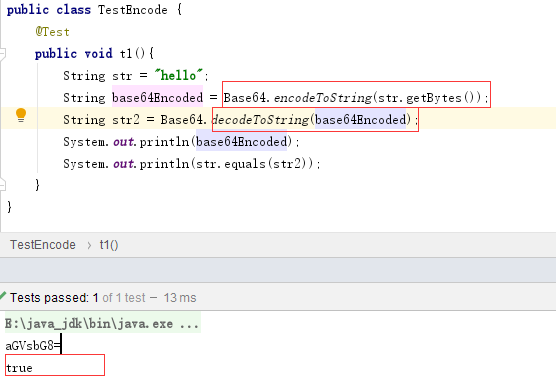Click the base64Encoded variable declaration
The height and width of the screenshot is (388, 556).
pyautogui.click(x=157, y=97)
